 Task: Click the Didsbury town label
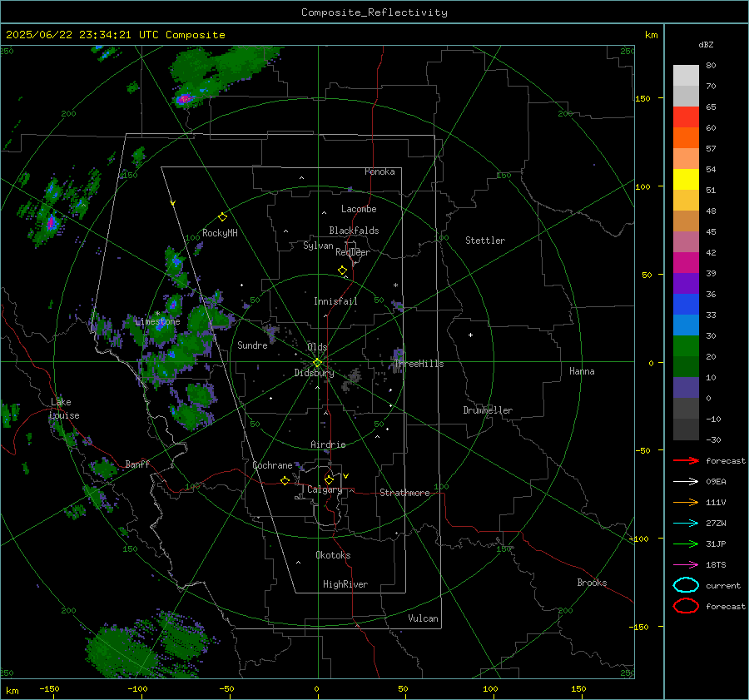click(x=314, y=373)
